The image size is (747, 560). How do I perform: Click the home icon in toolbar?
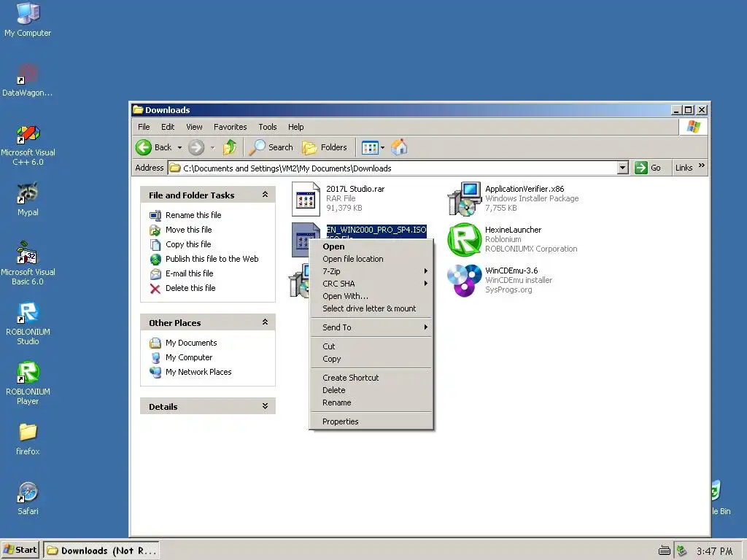coord(399,147)
